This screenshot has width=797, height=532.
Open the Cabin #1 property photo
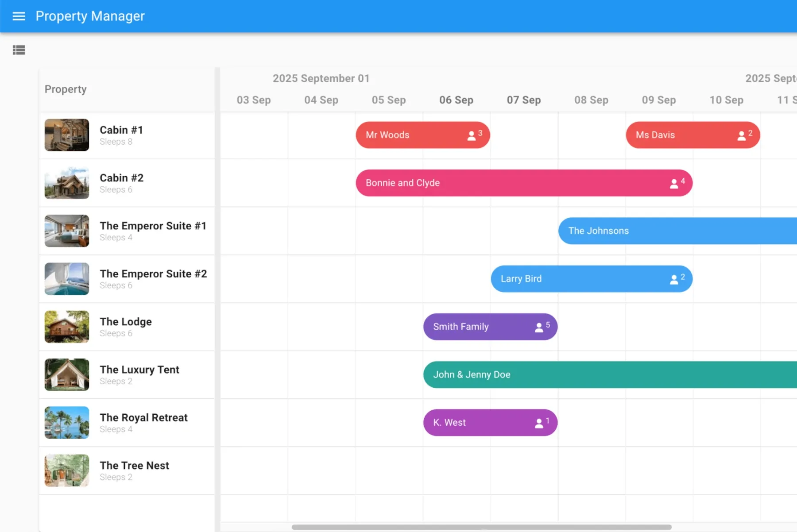(66, 135)
